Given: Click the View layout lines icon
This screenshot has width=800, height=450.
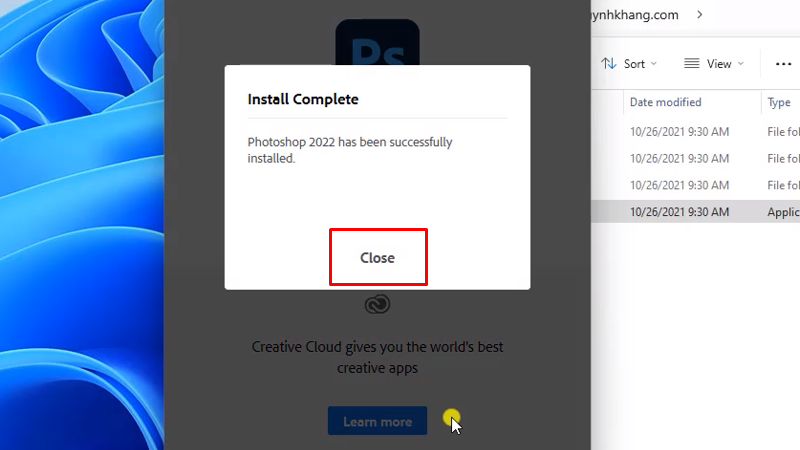Looking at the screenshot, I should tap(691, 63).
